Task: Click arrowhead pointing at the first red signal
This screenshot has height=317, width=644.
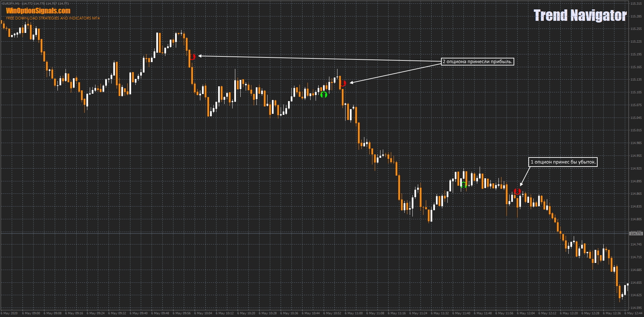Action: [200, 56]
